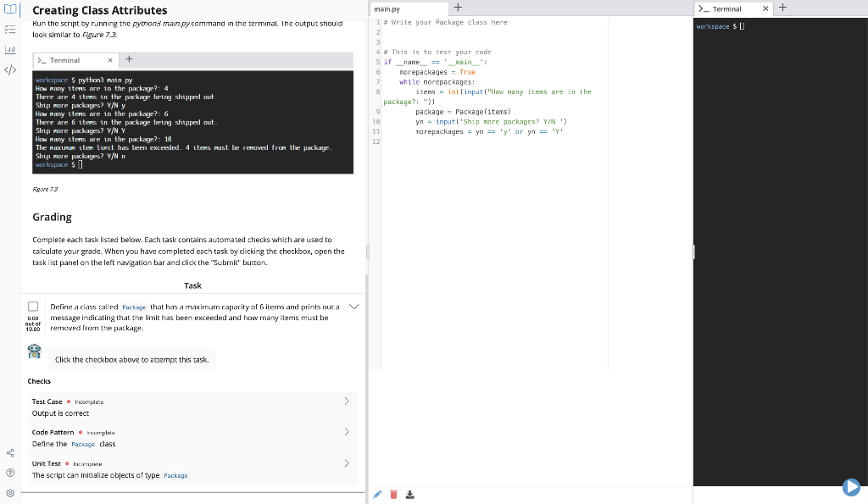Open the help question-mark icon in sidebar

pos(8,472)
